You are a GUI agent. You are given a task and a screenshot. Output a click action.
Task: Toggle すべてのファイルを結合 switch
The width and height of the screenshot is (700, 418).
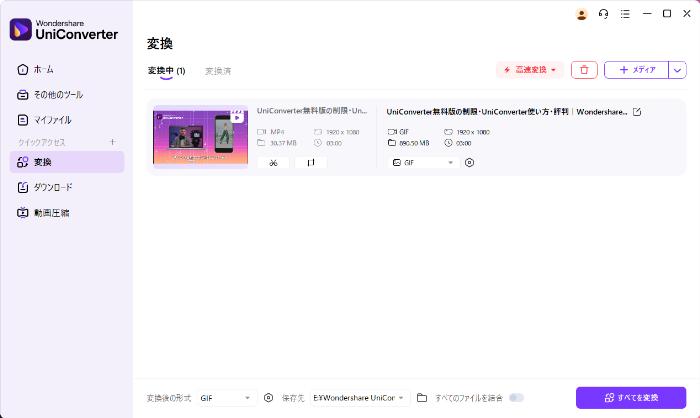coord(516,397)
